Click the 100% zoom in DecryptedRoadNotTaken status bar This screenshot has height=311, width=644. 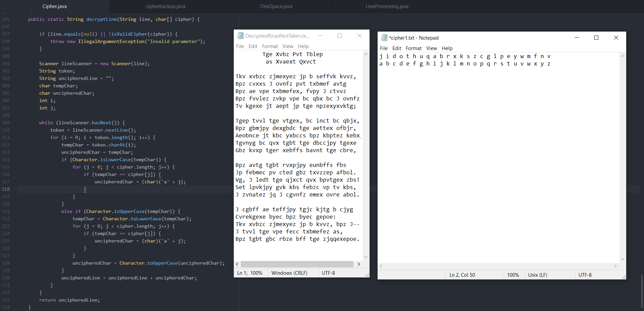256,273
